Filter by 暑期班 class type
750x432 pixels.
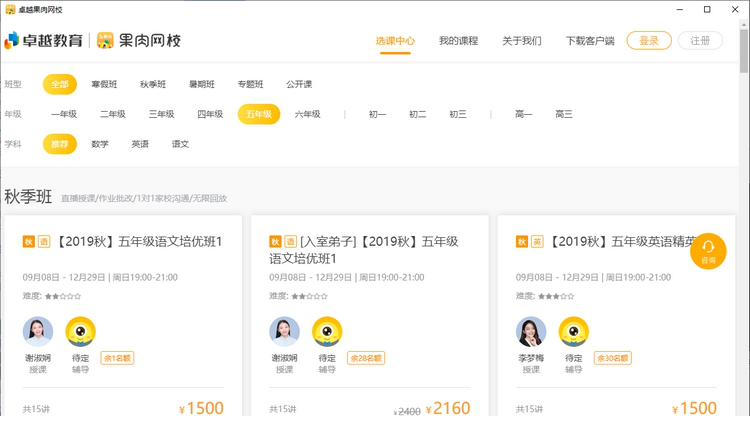[202, 84]
